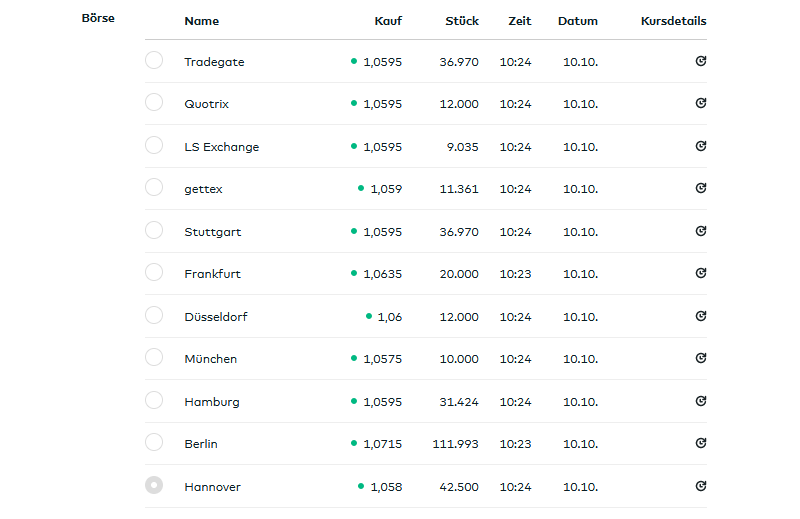800x519 pixels.
Task: Reload the Berlin price quote
Action: click(x=701, y=443)
